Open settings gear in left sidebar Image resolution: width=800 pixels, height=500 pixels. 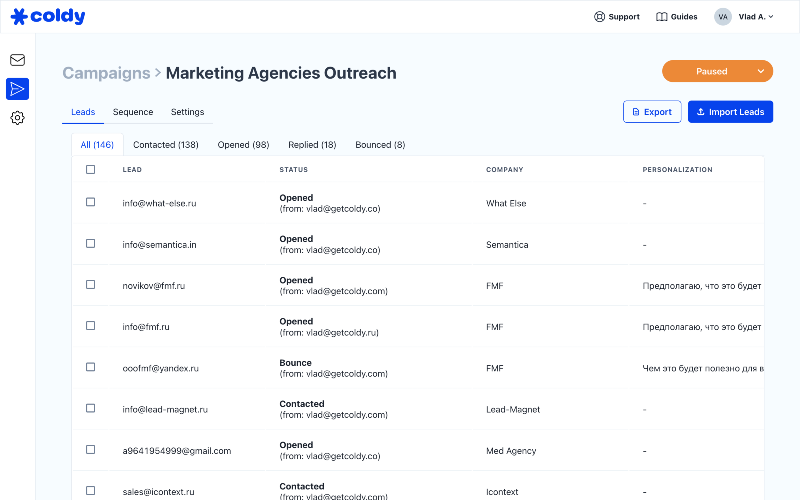17,118
